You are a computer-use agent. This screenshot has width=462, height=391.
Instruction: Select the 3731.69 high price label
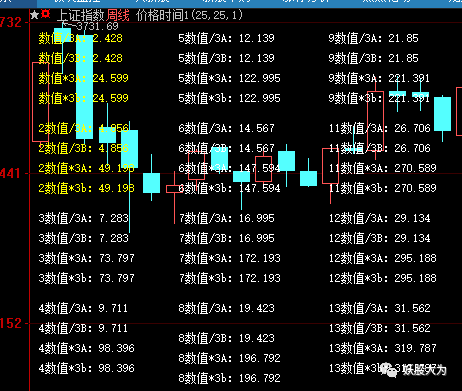(98, 26)
